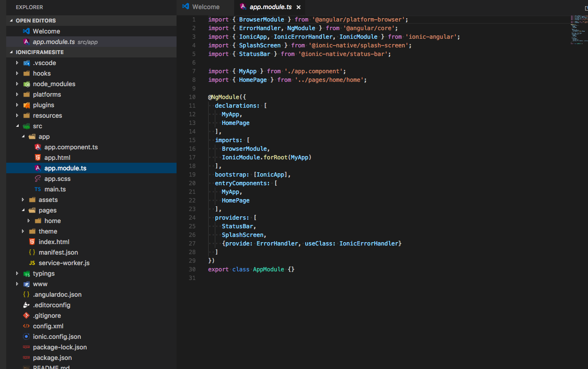588x369 pixels.
Task: Click the Sass icon next to app.scss
Action: (38, 179)
